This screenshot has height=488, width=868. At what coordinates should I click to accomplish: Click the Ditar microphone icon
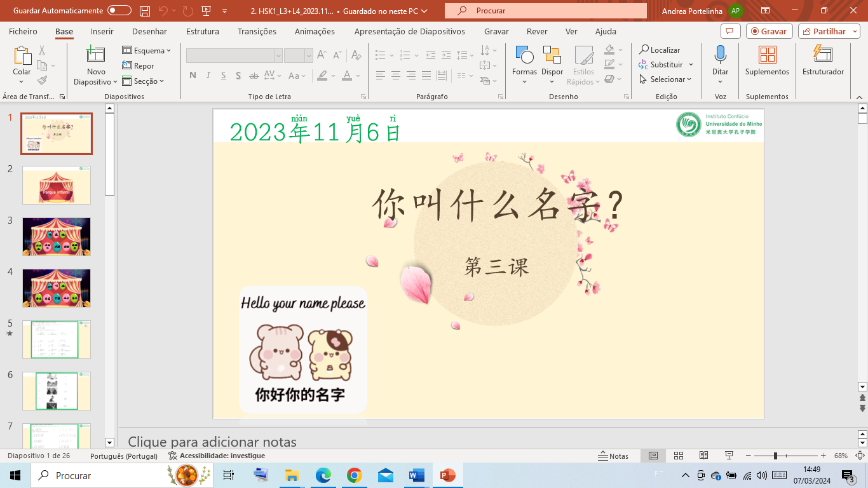(720, 55)
